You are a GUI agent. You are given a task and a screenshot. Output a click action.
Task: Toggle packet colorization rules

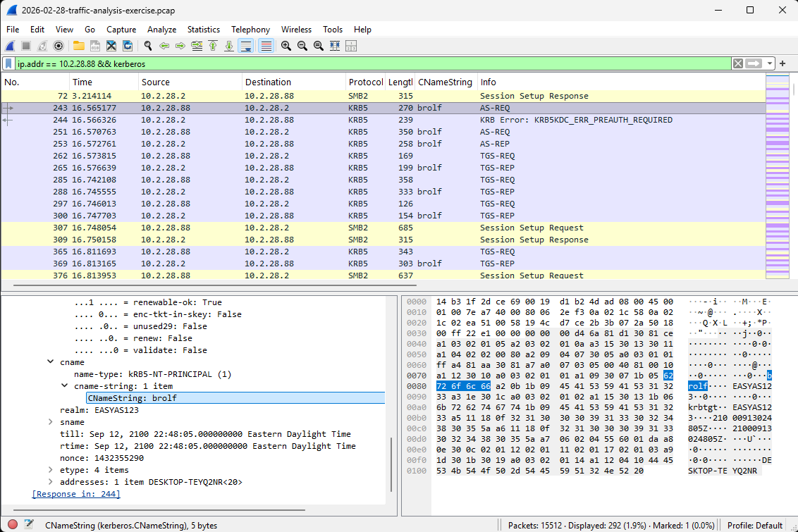point(266,46)
